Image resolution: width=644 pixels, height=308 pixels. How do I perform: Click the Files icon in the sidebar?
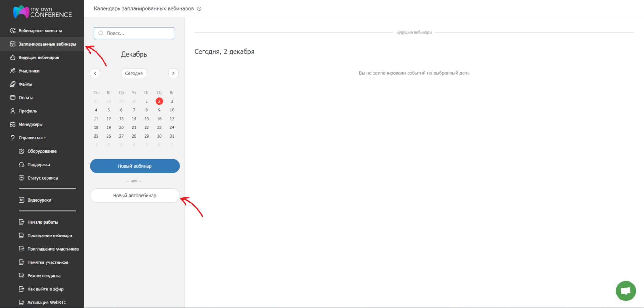(x=13, y=84)
